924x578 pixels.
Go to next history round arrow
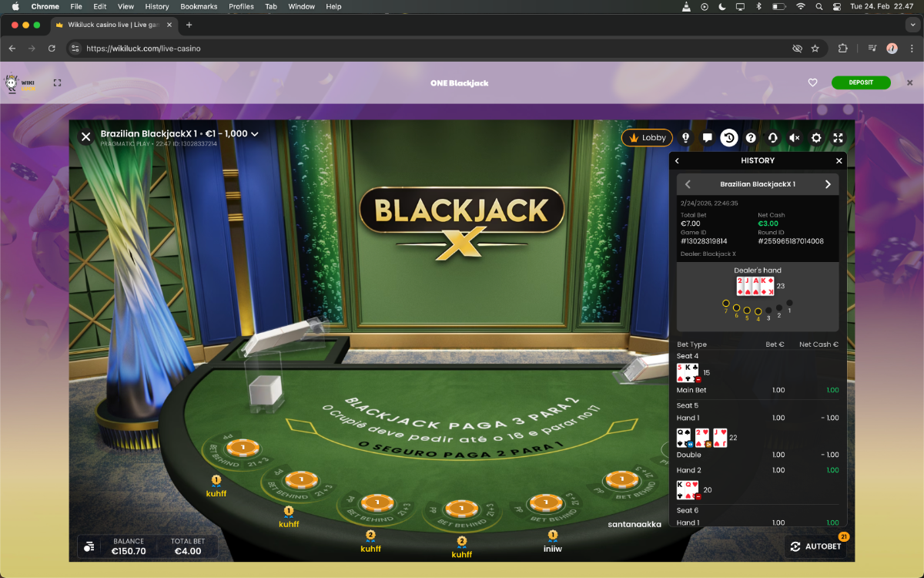828,184
